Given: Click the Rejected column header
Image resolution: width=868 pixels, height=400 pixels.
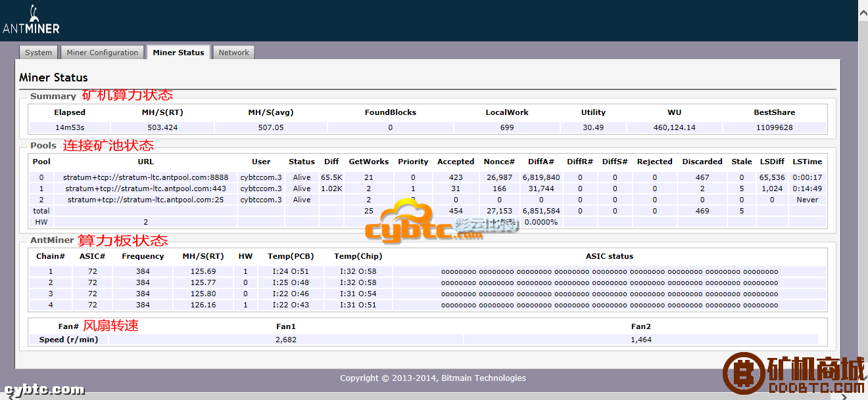Looking at the screenshot, I should (655, 162).
